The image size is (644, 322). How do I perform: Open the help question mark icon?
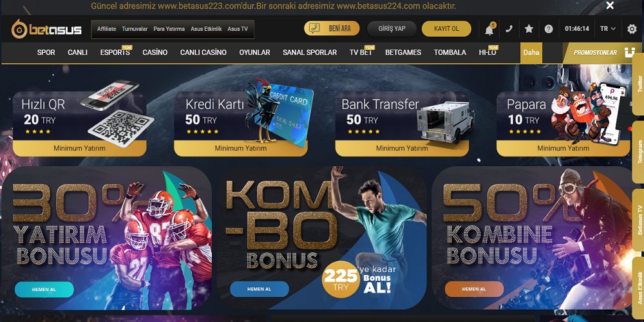click(x=549, y=29)
